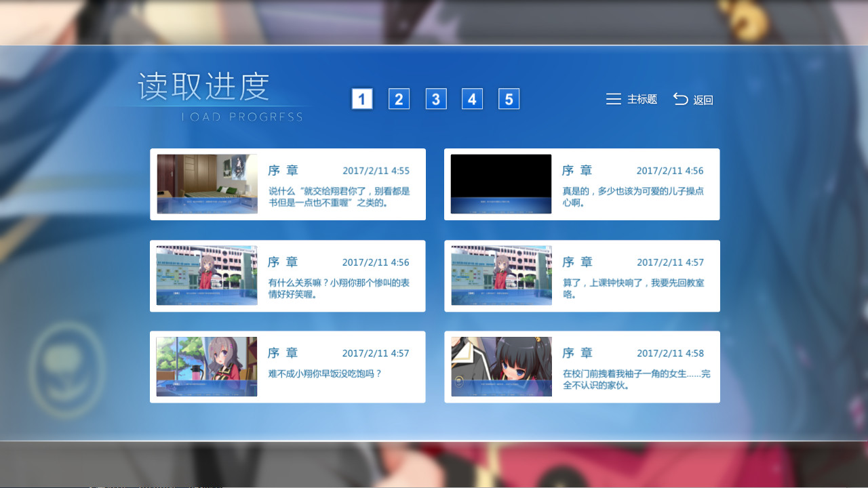Load the 4:55 序章 save entry
868x488 pixels.
[288, 184]
